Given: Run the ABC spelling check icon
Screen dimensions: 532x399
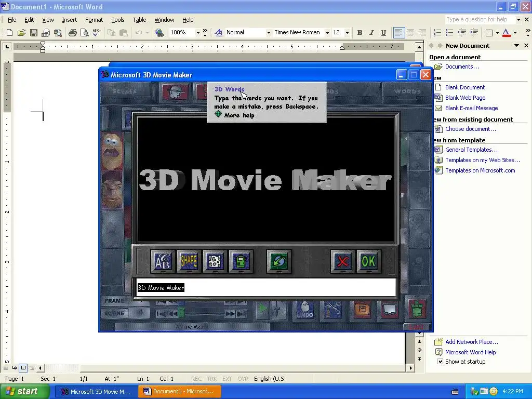Looking at the screenshot, I should coord(96,33).
